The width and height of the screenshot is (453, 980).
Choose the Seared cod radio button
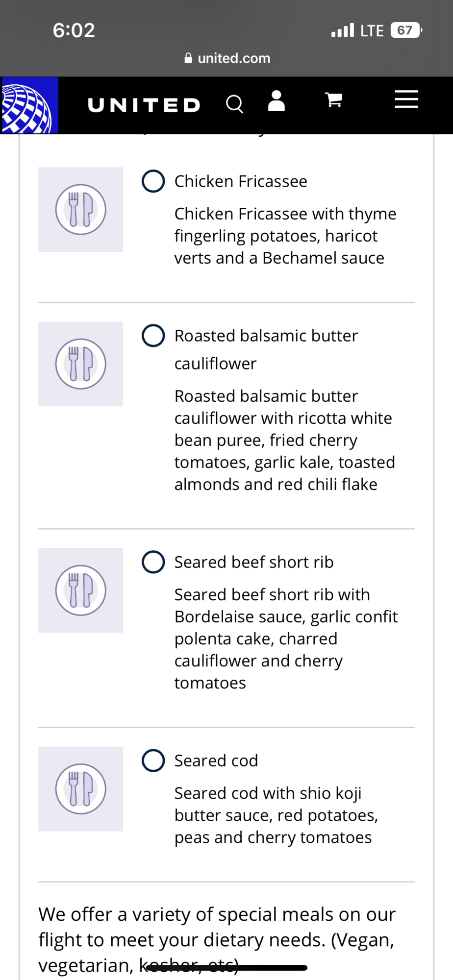(x=153, y=760)
